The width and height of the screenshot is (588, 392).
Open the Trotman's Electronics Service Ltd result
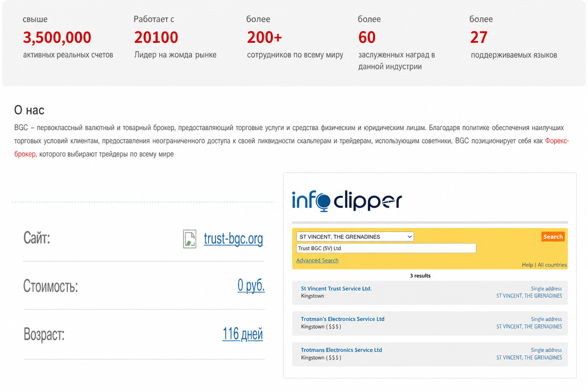(x=343, y=319)
